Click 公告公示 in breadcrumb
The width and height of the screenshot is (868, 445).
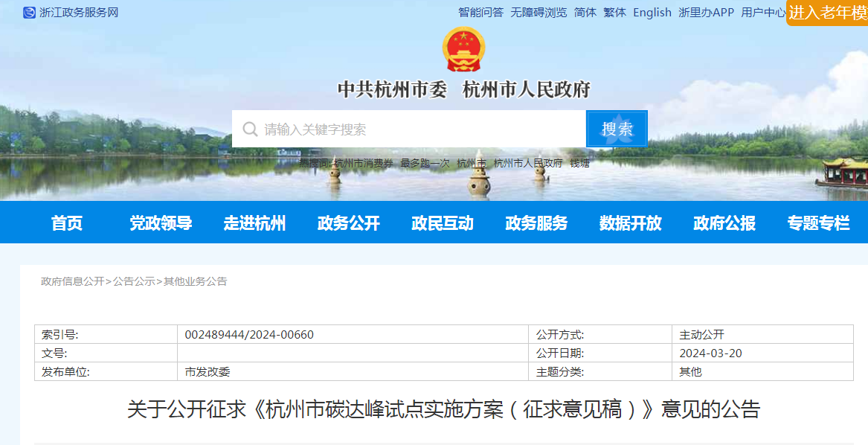(x=134, y=281)
